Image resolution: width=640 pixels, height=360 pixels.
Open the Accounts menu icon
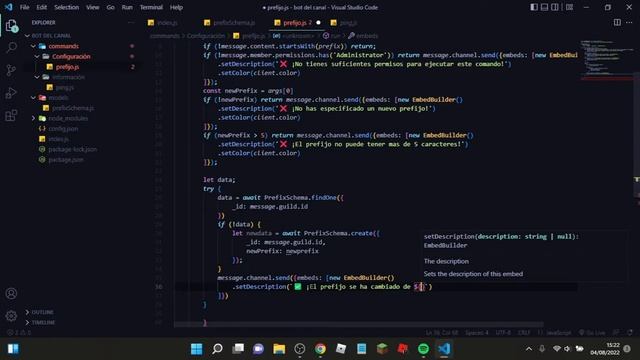(11, 293)
